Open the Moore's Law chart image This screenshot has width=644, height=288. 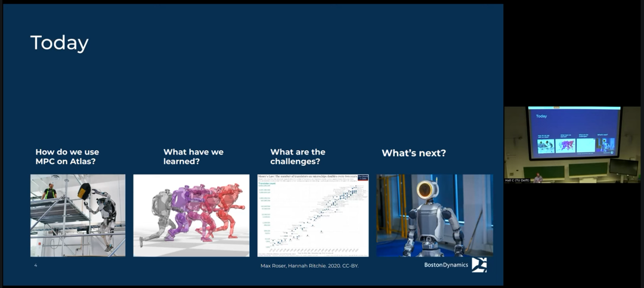click(x=313, y=215)
